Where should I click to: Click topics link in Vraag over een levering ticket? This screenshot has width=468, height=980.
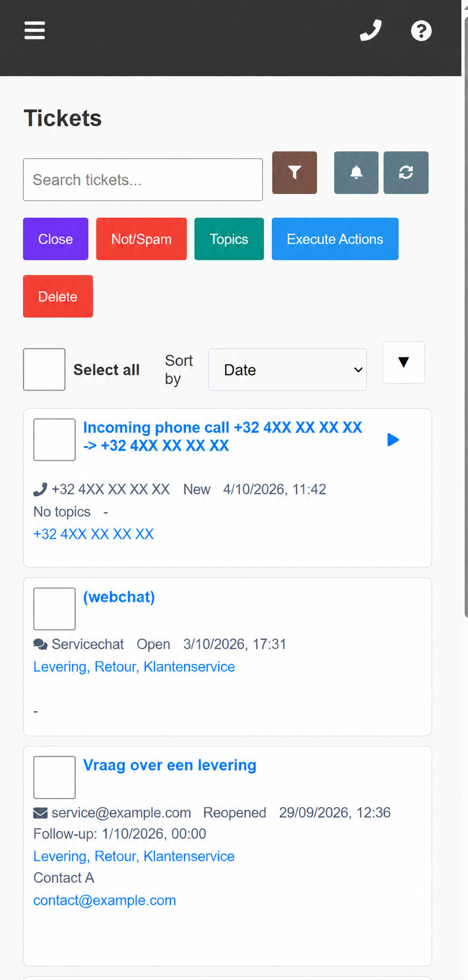pyautogui.click(x=134, y=856)
